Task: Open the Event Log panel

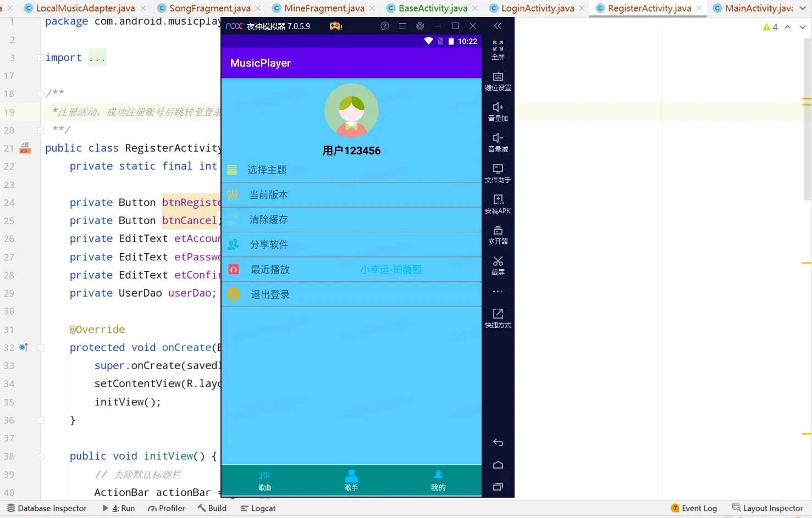Action: click(694, 508)
